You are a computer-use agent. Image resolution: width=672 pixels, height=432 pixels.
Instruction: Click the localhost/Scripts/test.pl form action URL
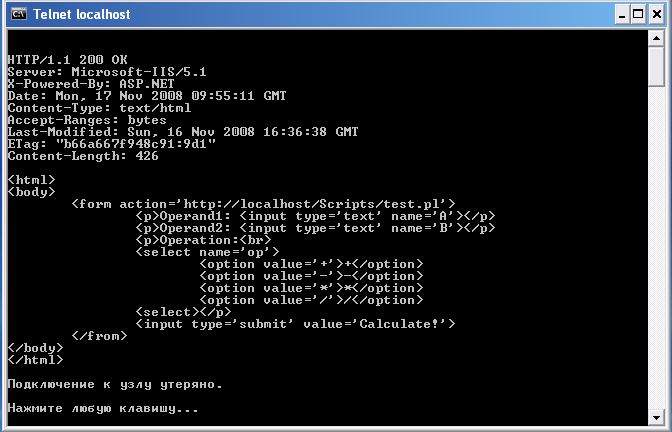point(316,204)
